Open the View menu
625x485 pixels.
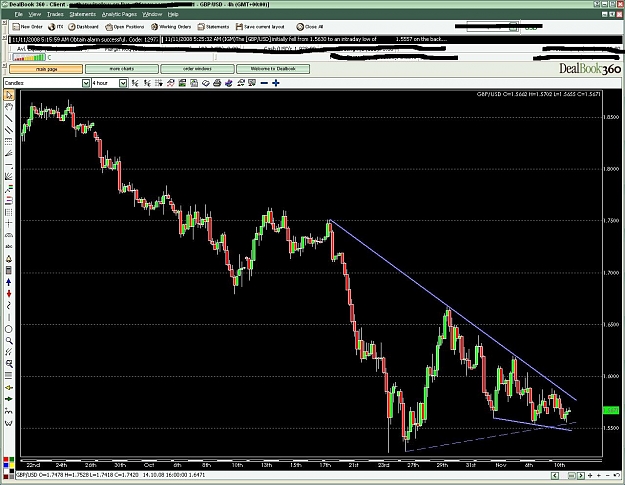[35, 14]
